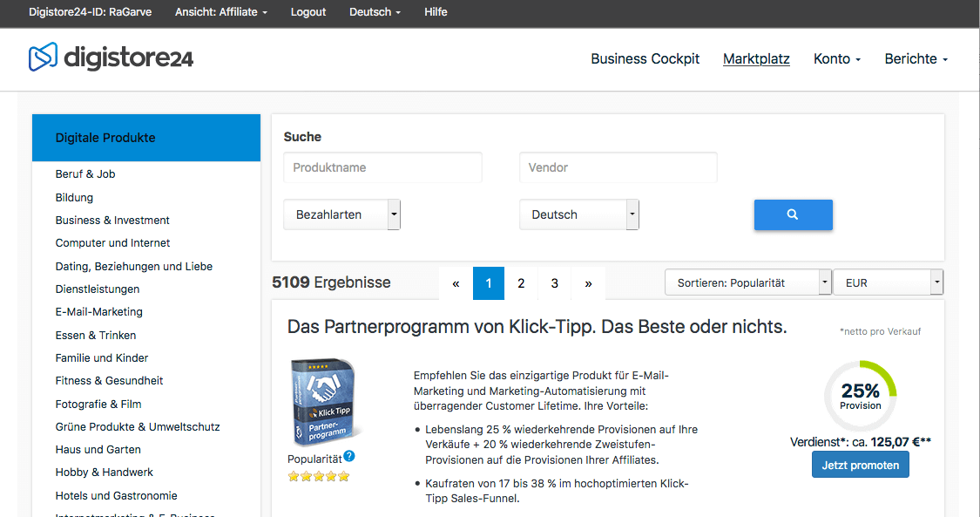Click the Jetzt promoten button
Viewport: 980px width, 517px height.
tap(861, 465)
